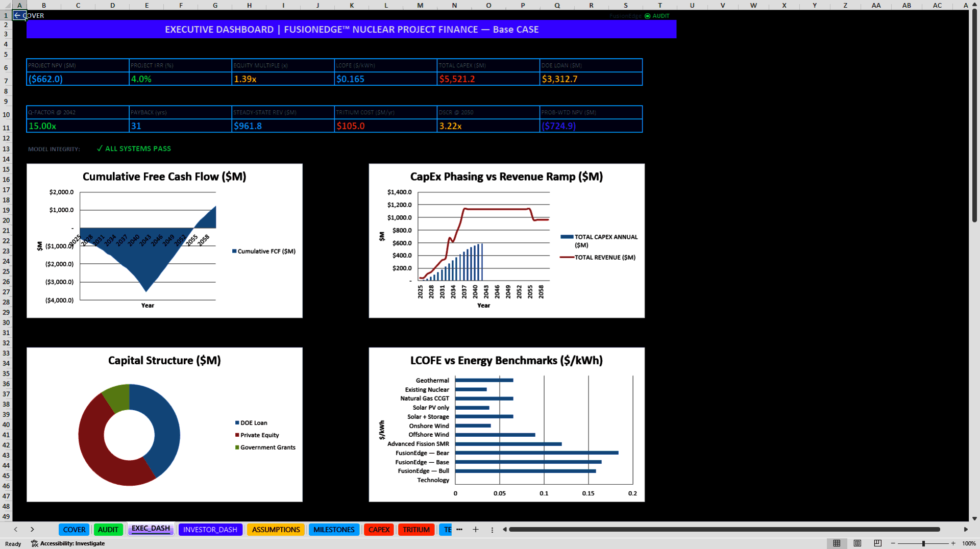980x549 pixels.
Task: Select steady-state revenue value $961.8
Action: pyautogui.click(x=283, y=126)
